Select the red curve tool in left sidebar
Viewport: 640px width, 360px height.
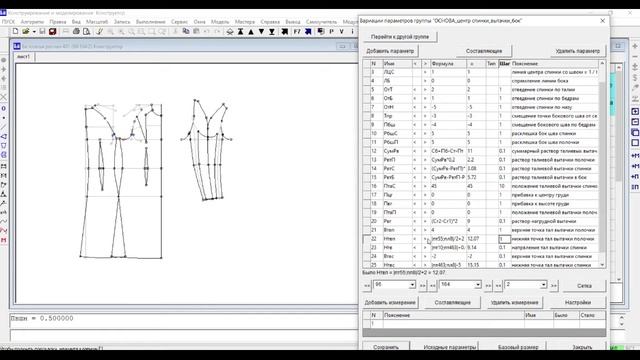pos(4,231)
